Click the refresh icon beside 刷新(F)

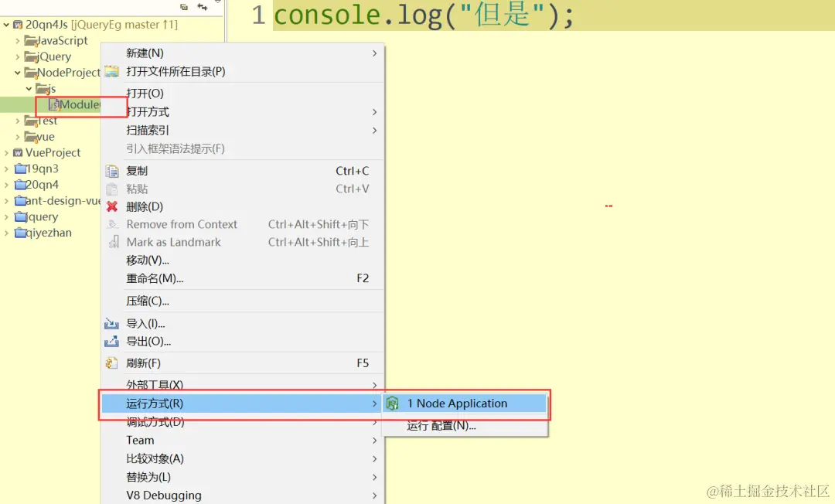click(x=112, y=363)
